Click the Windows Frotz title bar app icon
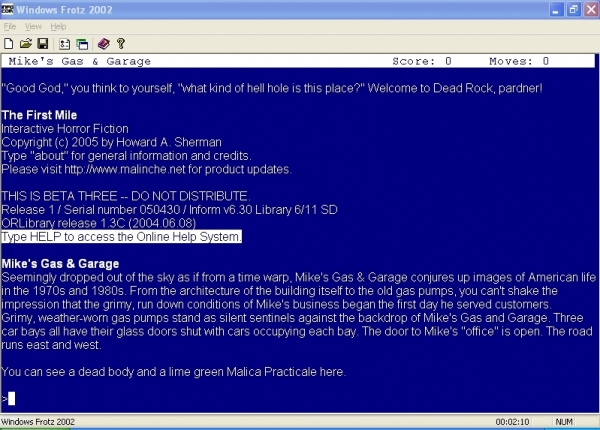This screenshot has width=600, height=430. tap(7, 9)
